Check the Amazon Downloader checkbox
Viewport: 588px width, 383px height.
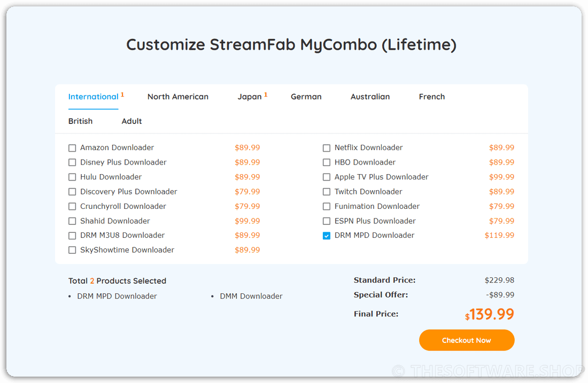[72, 148]
